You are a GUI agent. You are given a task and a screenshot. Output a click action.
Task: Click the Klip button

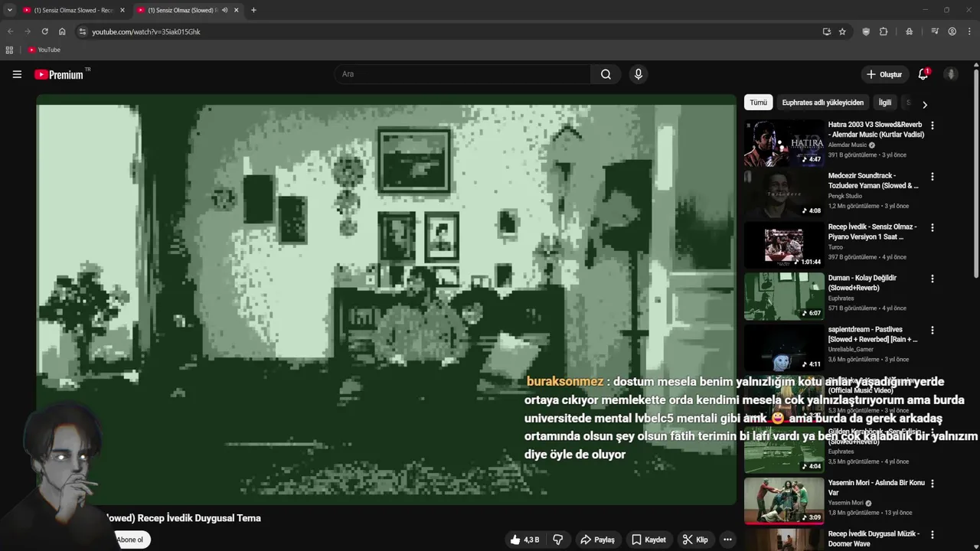695,540
